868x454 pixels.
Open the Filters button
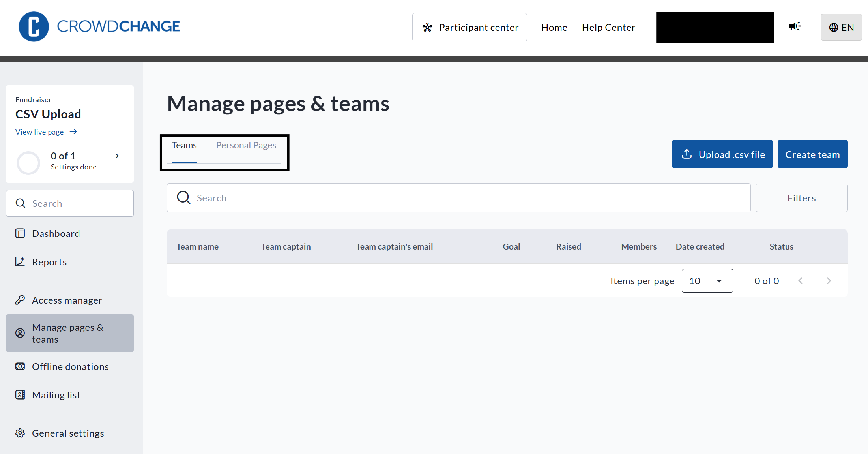(x=801, y=198)
